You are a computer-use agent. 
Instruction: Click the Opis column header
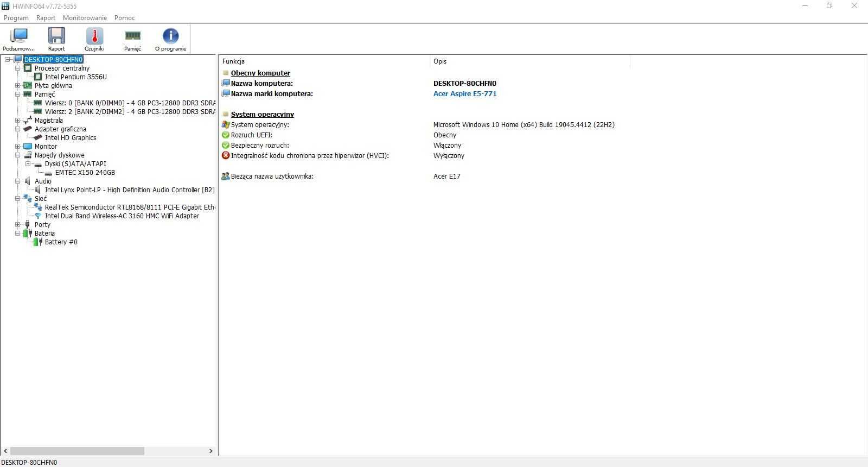(530, 61)
